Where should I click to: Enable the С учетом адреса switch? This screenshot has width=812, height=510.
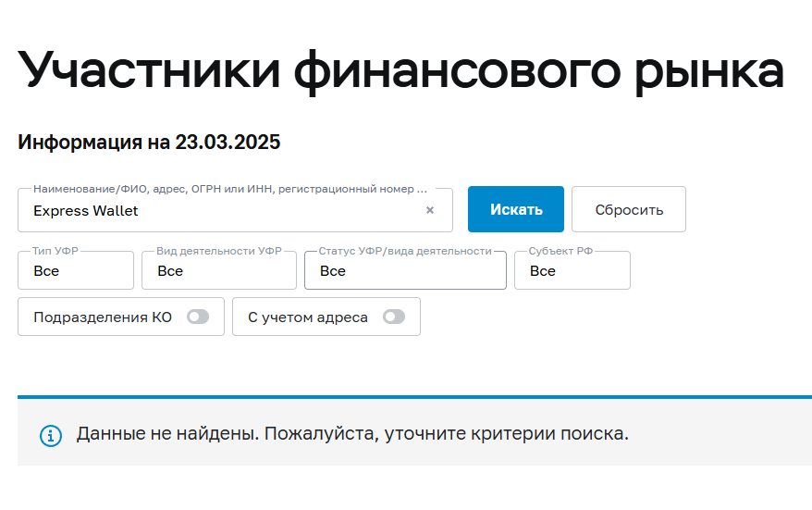[x=394, y=317]
